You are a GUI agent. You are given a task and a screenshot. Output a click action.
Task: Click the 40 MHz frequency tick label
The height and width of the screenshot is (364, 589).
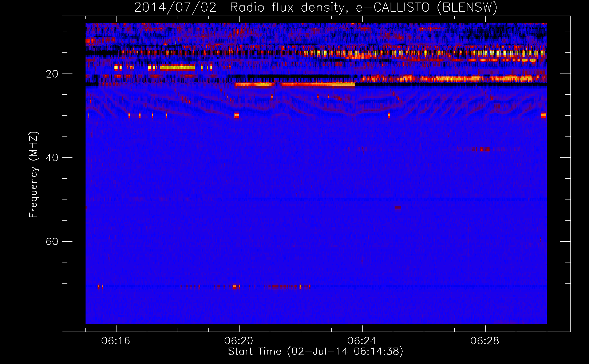(x=52, y=158)
